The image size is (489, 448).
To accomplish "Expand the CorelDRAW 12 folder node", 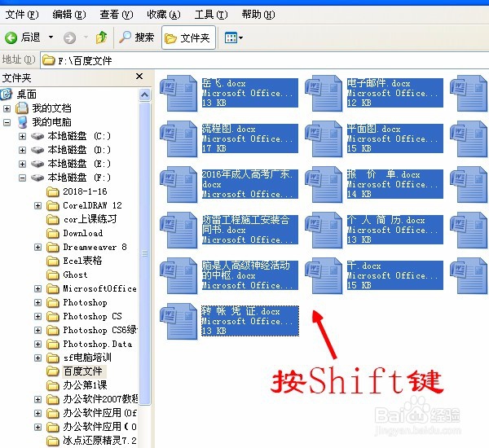I will coord(37,205).
